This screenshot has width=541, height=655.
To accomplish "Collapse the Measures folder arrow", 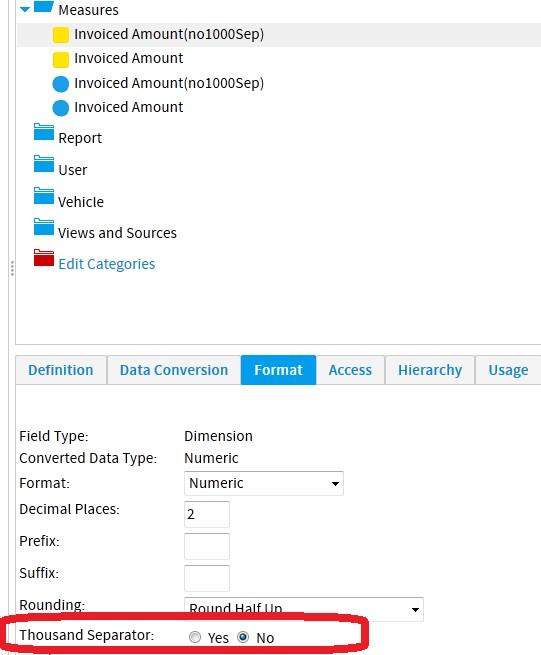I will 25,9.
